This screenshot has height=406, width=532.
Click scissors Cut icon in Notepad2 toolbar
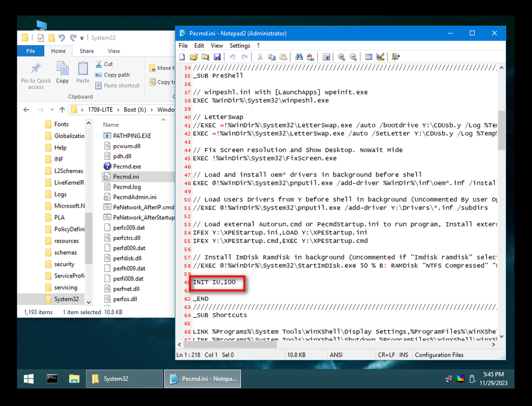click(260, 57)
